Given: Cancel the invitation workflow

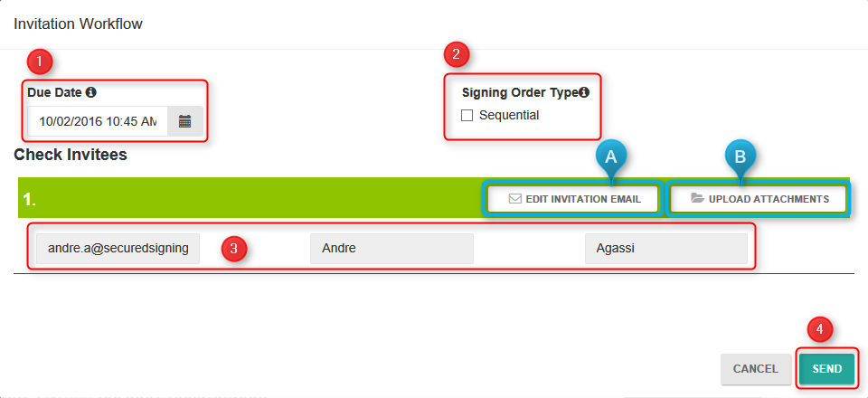Looking at the screenshot, I should [756, 369].
